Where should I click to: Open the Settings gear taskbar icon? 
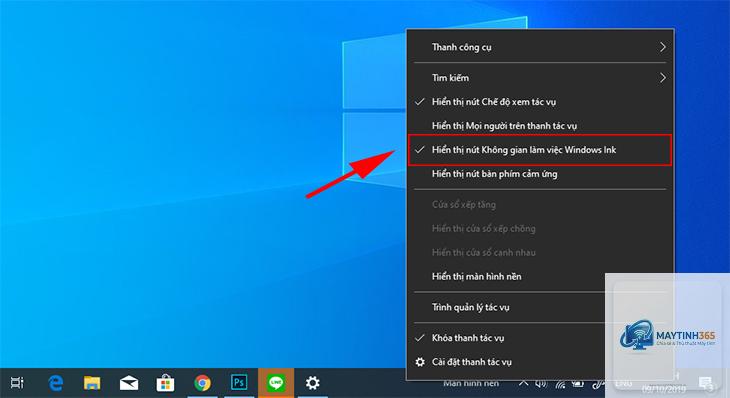(x=312, y=383)
